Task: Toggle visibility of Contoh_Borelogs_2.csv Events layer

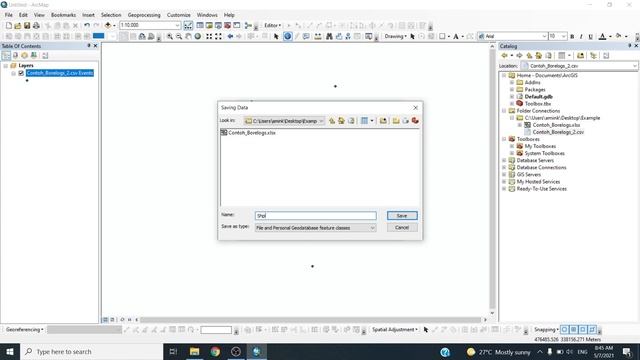Action: [21, 73]
